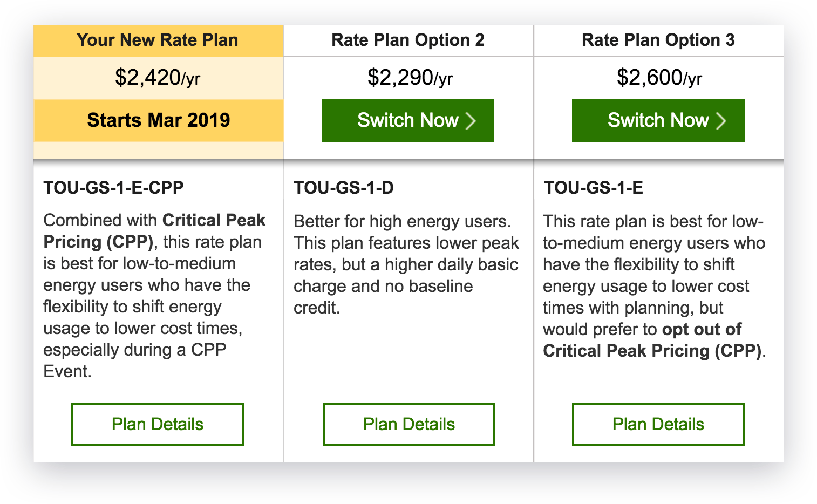
Task: Switch Now to the TOU-GS-1-E plan
Action: [x=658, y=120]
